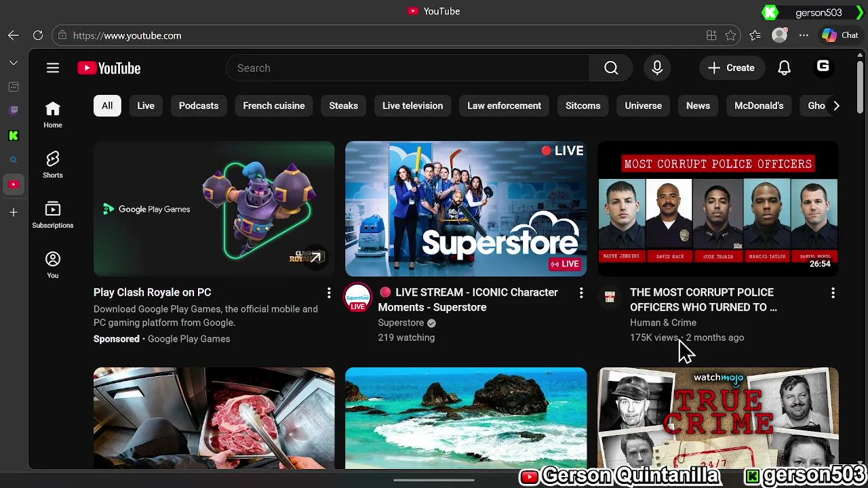Viewport: 868px width, 488px height.
Task: Click the browser address bar URL
Action: [127, 35]
